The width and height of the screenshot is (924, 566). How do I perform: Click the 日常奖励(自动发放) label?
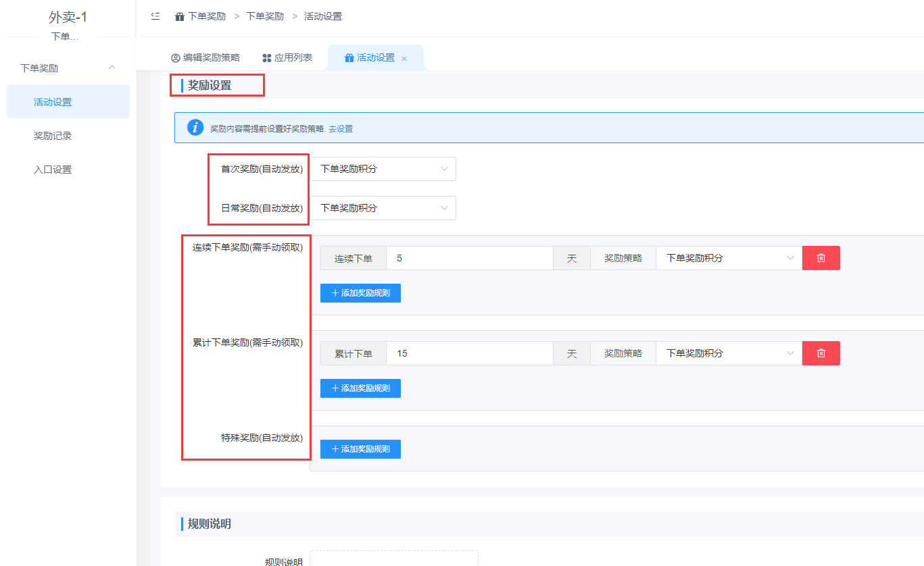262,208
